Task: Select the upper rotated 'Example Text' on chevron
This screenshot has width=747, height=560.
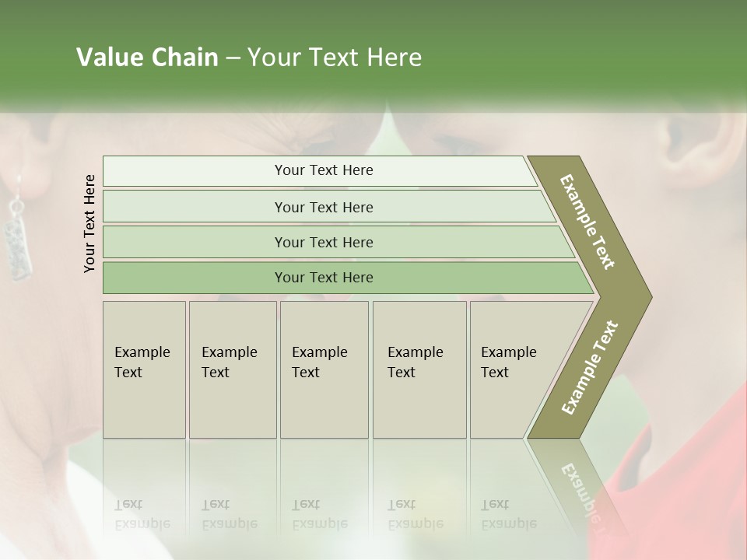Action: pos(587,222)
